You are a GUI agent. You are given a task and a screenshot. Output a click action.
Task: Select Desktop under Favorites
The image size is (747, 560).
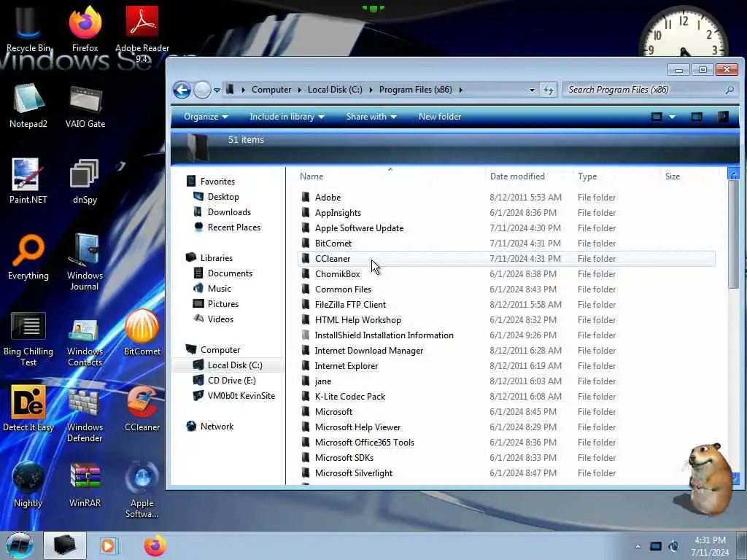223,197
